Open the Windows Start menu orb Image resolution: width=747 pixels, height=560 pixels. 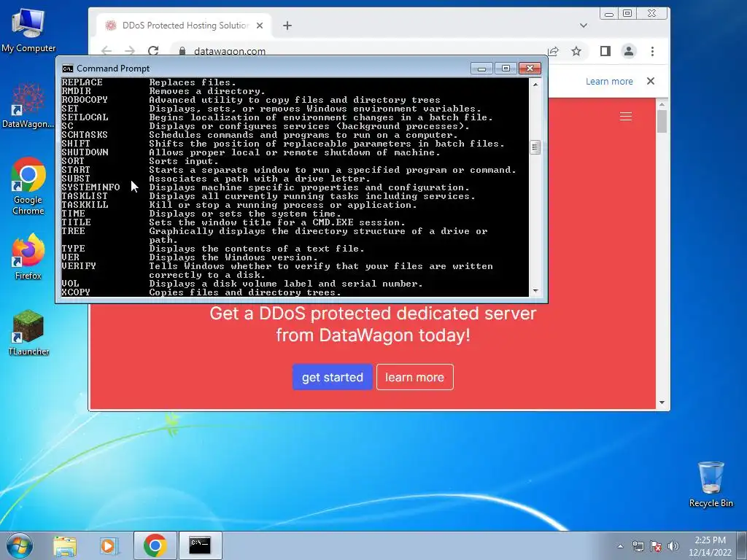[x=20, y=545]
